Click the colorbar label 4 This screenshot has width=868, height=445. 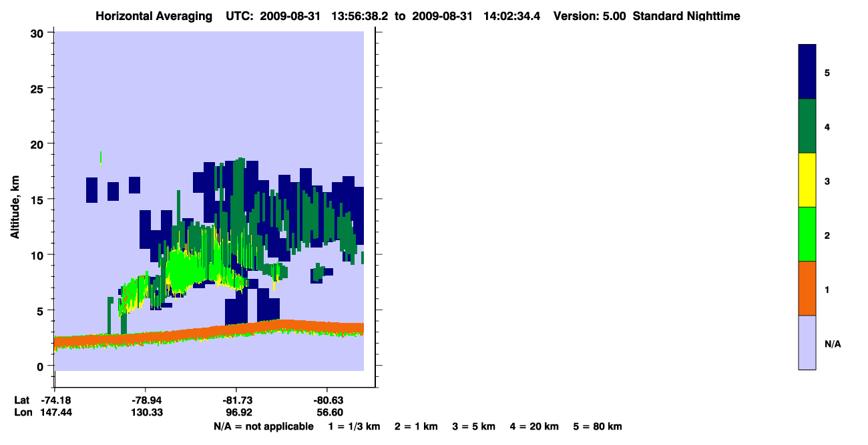pos(827,126)
